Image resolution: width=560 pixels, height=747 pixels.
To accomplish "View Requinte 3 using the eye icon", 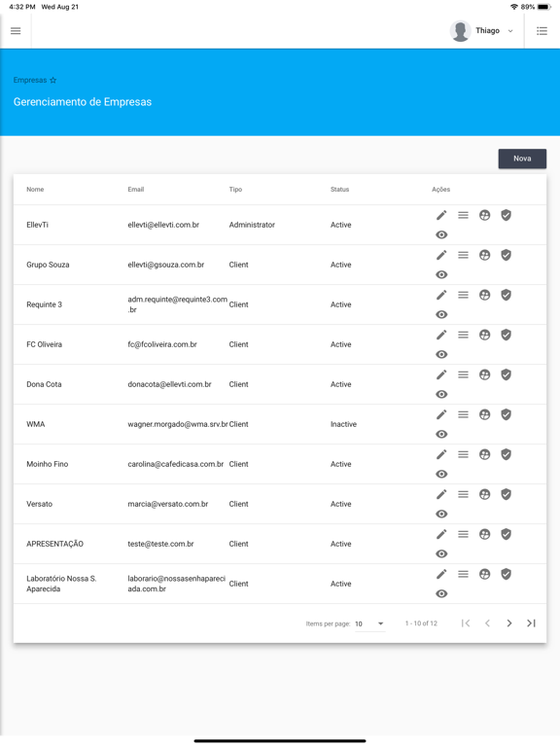I will tap(441, 315).
